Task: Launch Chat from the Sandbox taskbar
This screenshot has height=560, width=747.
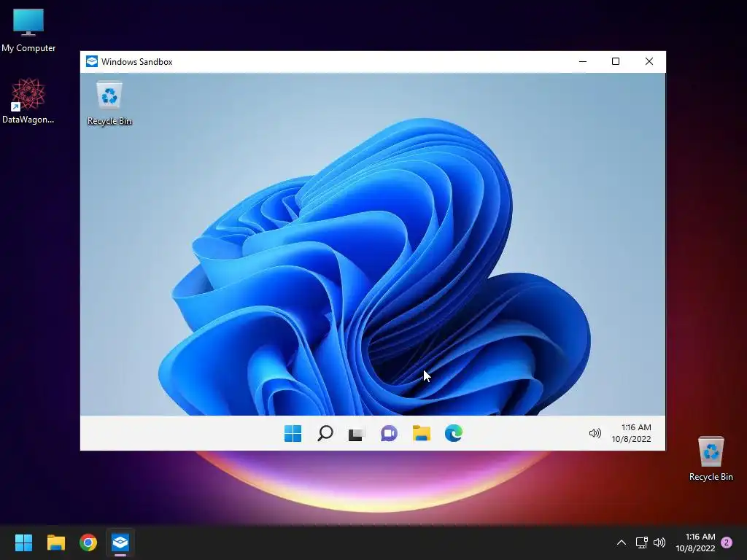Action: pos(389,433)
